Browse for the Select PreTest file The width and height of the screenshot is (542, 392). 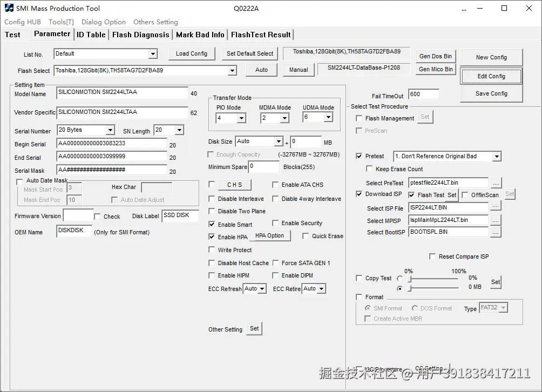tap(496, 183)
